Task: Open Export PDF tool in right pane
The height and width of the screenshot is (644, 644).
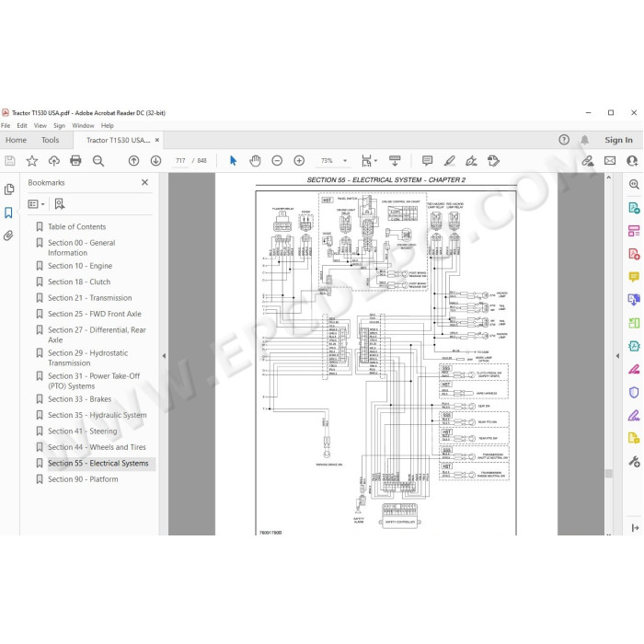Action: click(634, 208)
